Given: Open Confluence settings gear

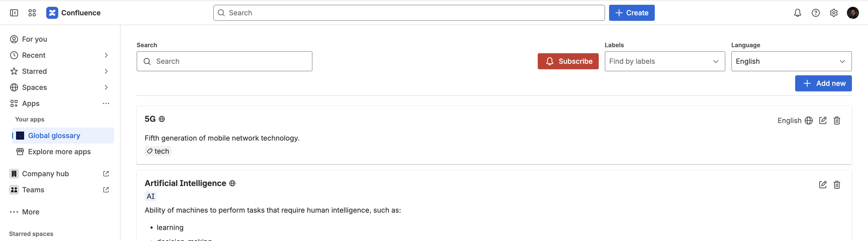Looking at the screenshot, I should click(x=834, y=13).
